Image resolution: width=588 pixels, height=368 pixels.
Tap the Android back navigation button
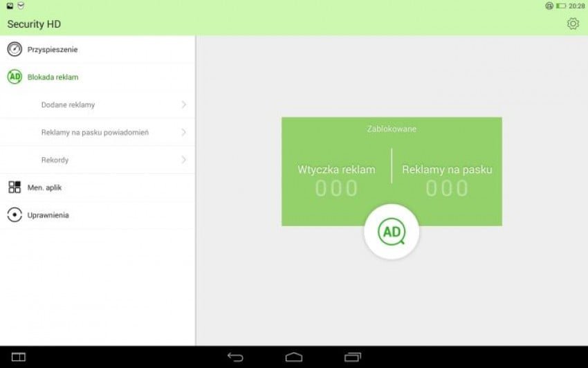click(235, 357)
